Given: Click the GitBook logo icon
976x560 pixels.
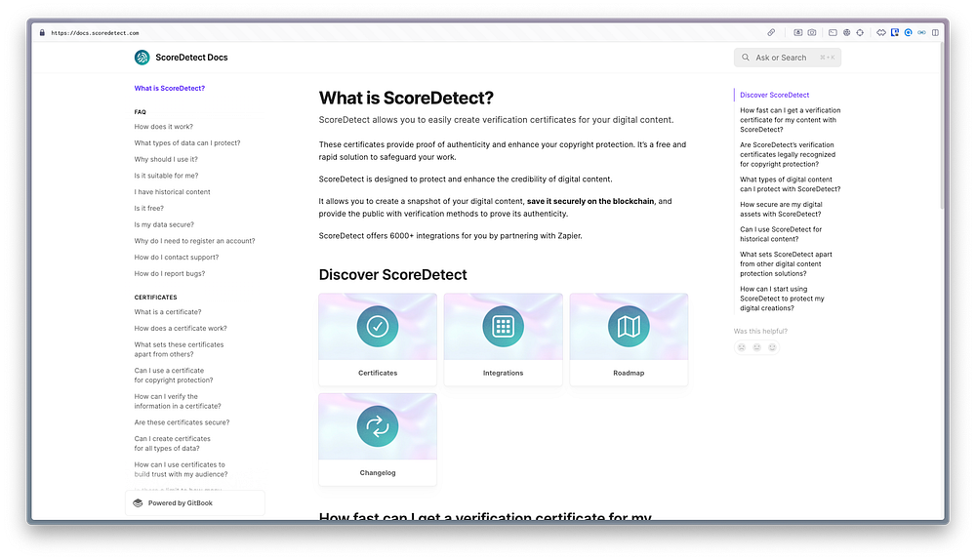Looking at the screenshot, I should pyautogui.click(x=139, y=502).
